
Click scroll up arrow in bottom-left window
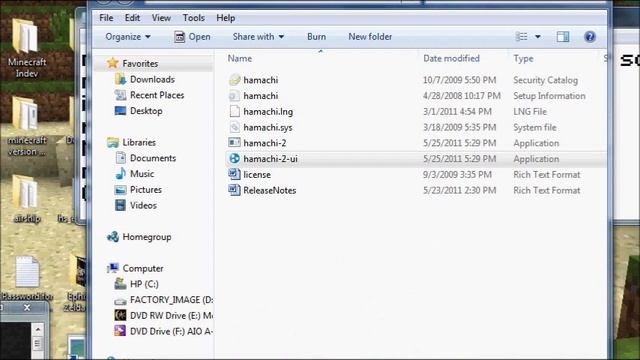[38, 329]
